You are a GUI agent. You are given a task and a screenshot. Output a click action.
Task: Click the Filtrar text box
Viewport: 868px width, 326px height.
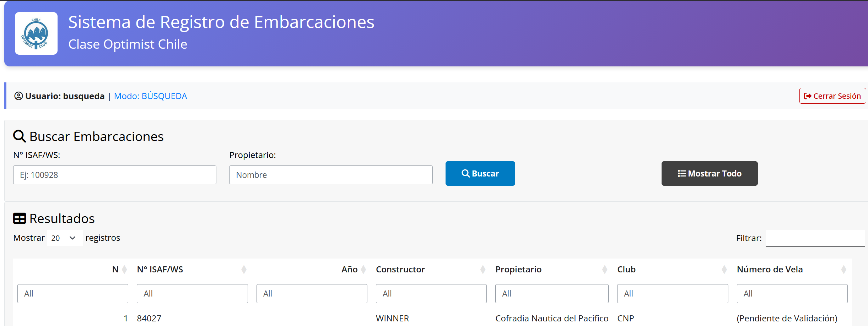(815, 238)
